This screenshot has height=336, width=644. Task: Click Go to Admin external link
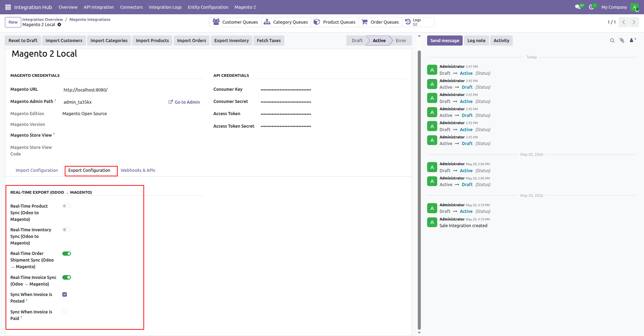click(x=184, y=102)
